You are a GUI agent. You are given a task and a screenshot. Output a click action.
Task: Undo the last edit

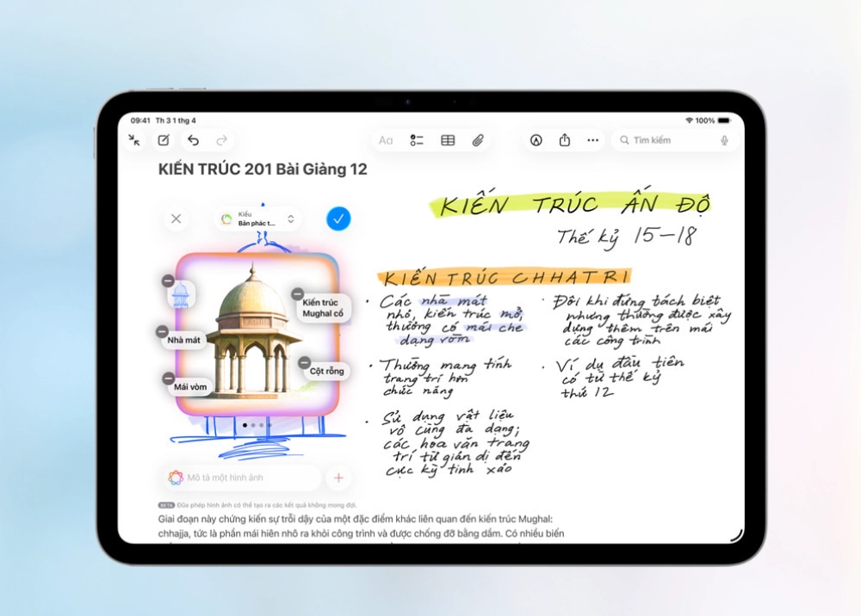coord(191,140)
